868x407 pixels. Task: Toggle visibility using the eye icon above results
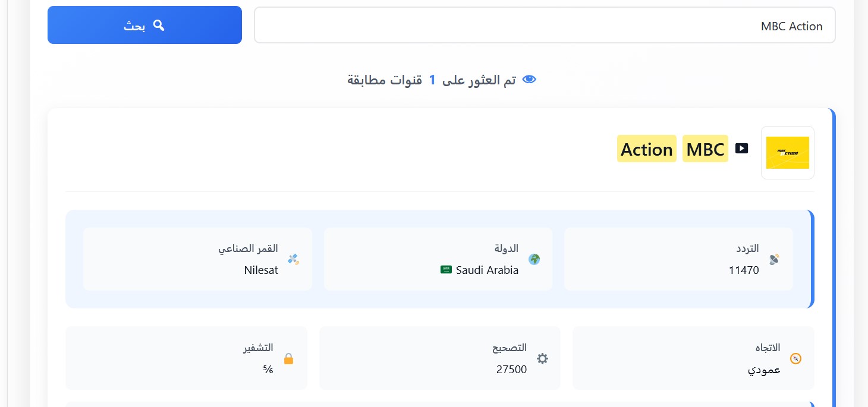[529, 78]
